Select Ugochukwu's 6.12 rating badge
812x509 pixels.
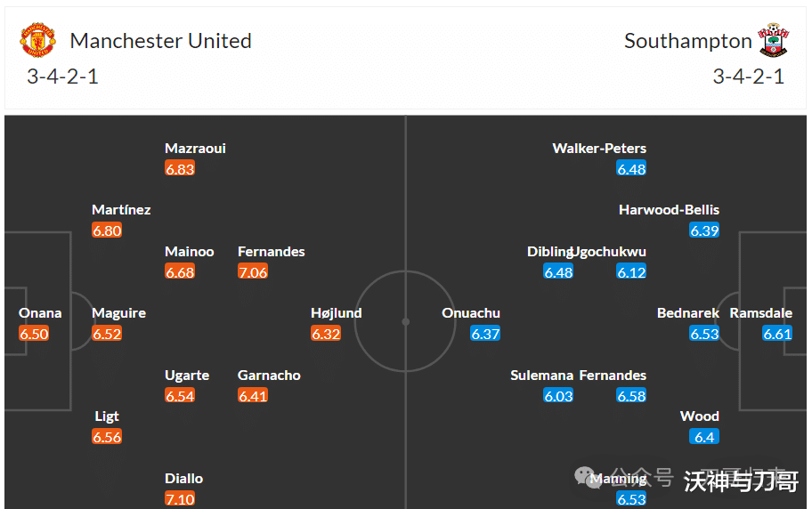[x=631, y=271]
